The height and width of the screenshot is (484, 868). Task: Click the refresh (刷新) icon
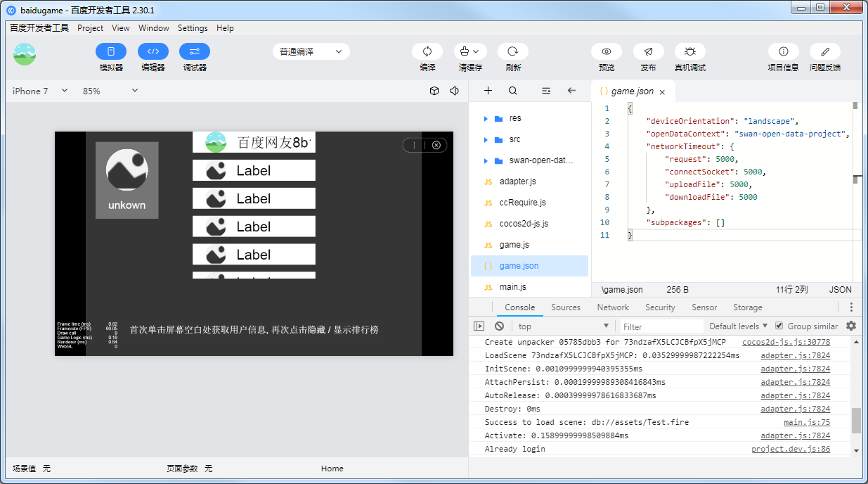[513, 51]
